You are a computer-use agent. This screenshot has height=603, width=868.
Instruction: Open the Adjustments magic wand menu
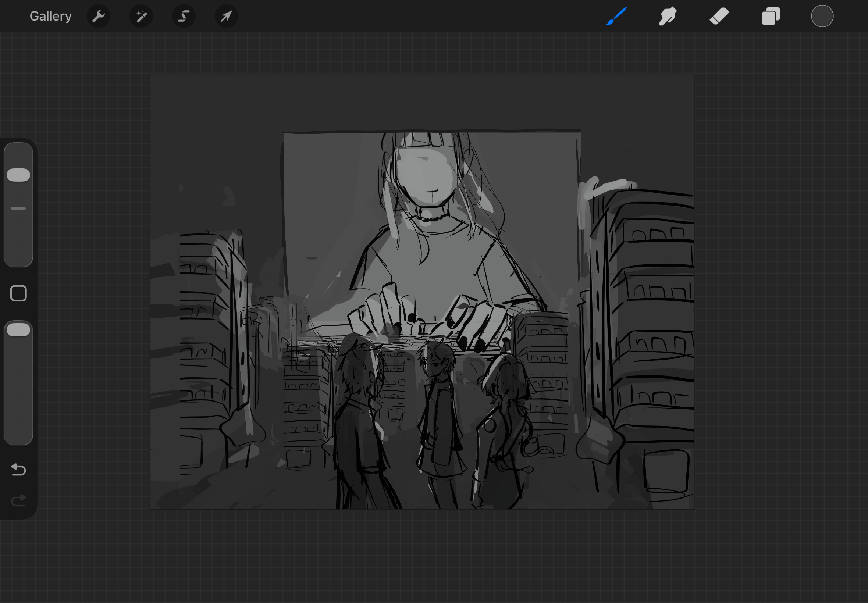141,16
